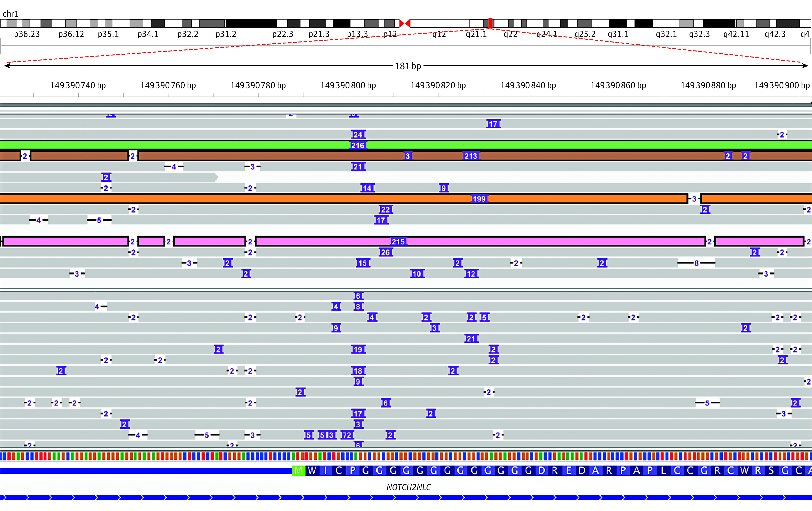Click ruler position 149 390 740 bp

[x=78, y=85]
